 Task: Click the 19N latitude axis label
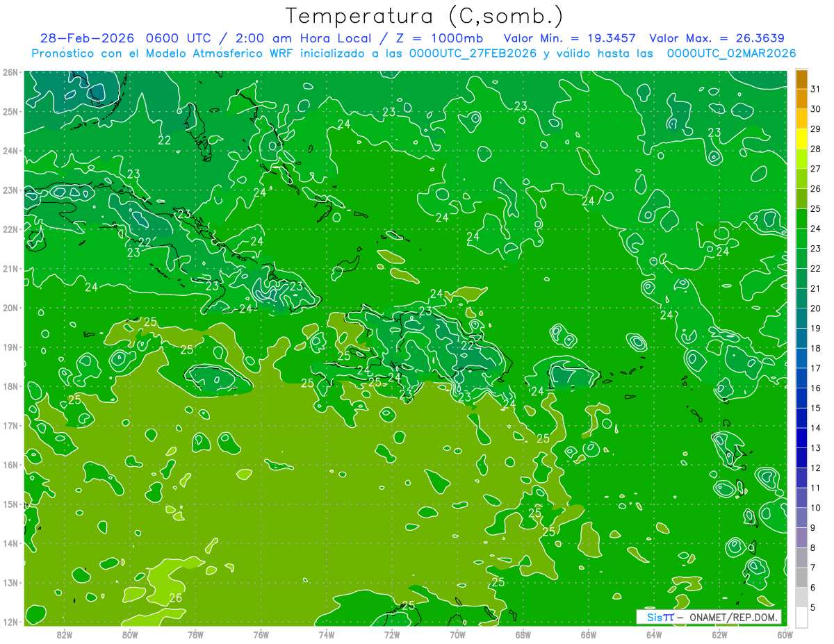pyautogui.click(x=10, y=347)
